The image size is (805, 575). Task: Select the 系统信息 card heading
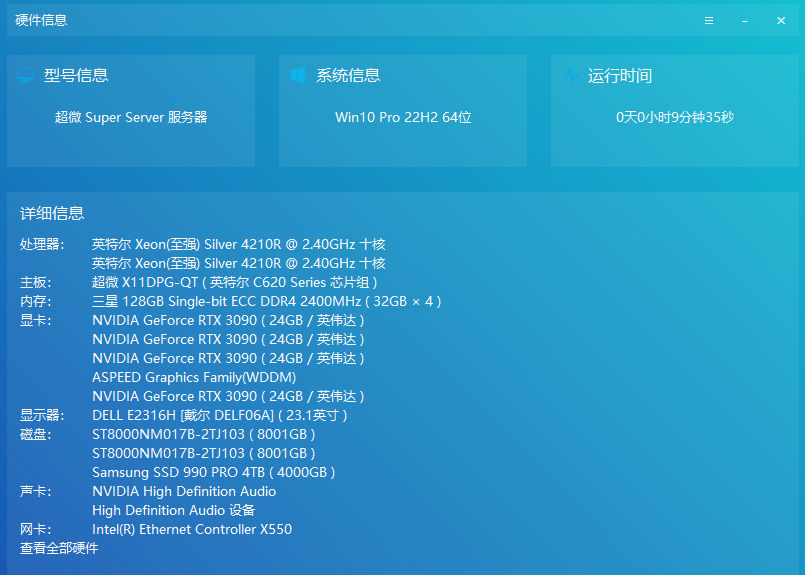pyautogui.click(x=348, y=75)
